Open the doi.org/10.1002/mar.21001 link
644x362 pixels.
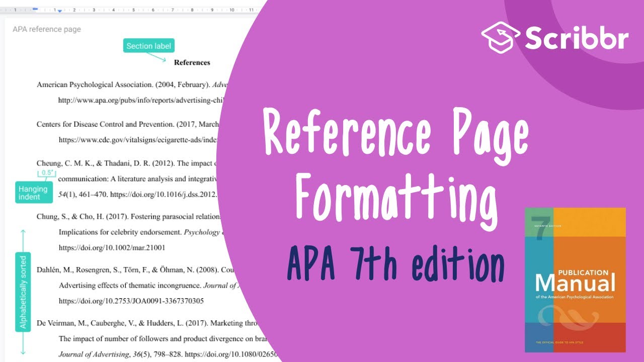pyautogui.click(x=112, y=248)
